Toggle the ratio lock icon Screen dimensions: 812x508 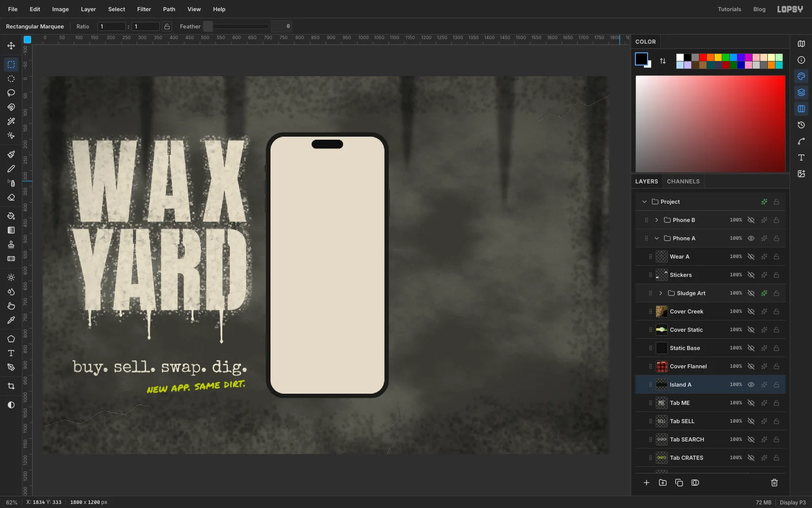[167, 26]
